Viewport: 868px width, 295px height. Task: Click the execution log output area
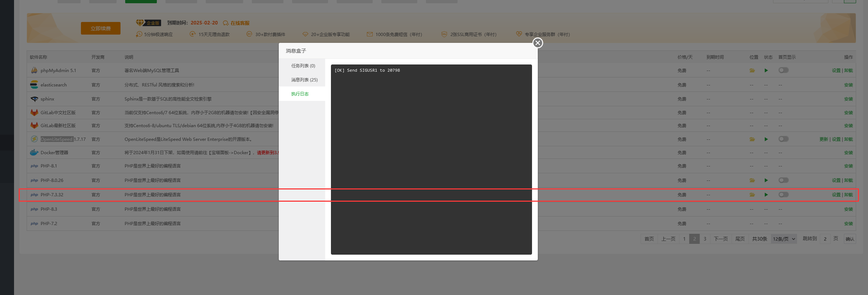pos(431,160)
